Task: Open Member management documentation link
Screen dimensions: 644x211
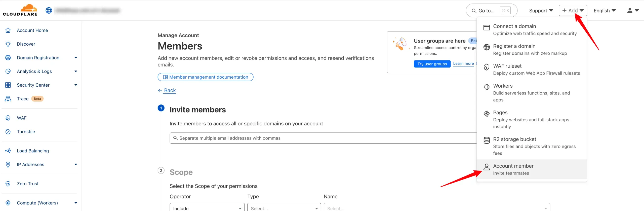Action: point(206,77)
